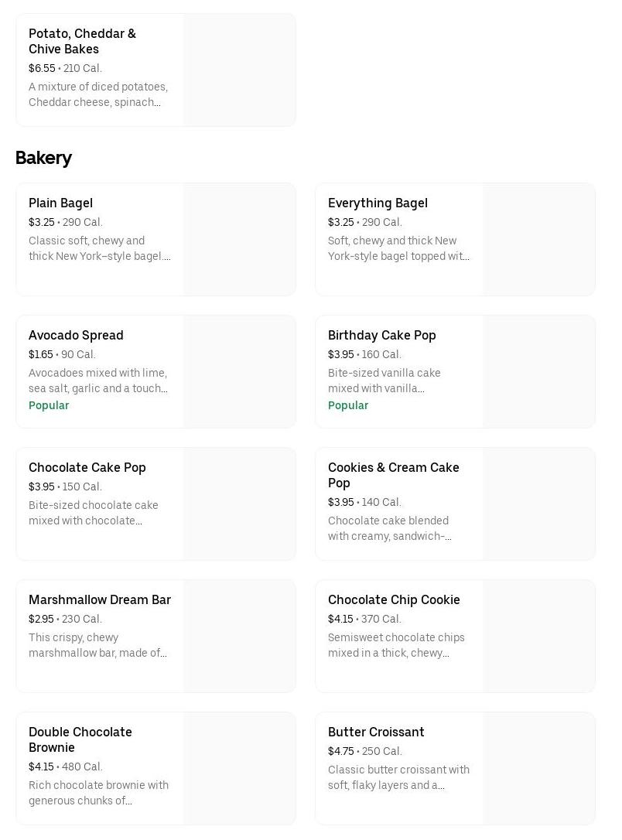The image size is (622, 840).
Task: Open the Double Chocolate Brownie title
Action: tap(80, 739)
